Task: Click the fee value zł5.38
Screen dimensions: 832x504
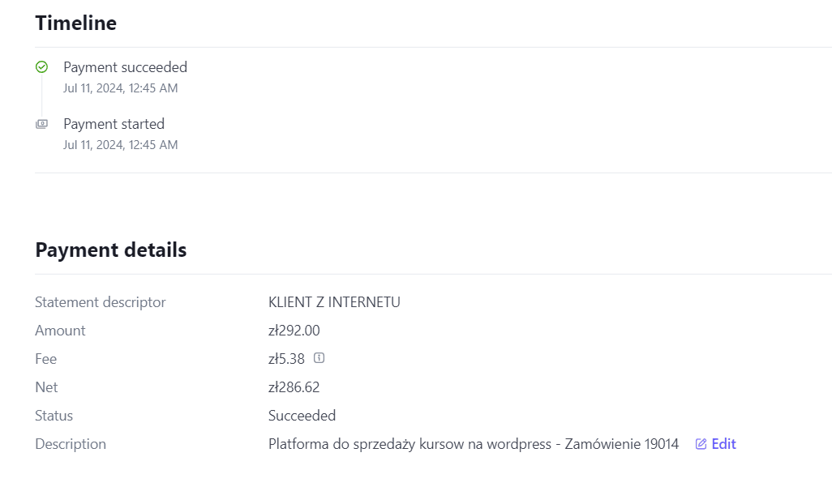Action: click(x=286, y=359)
